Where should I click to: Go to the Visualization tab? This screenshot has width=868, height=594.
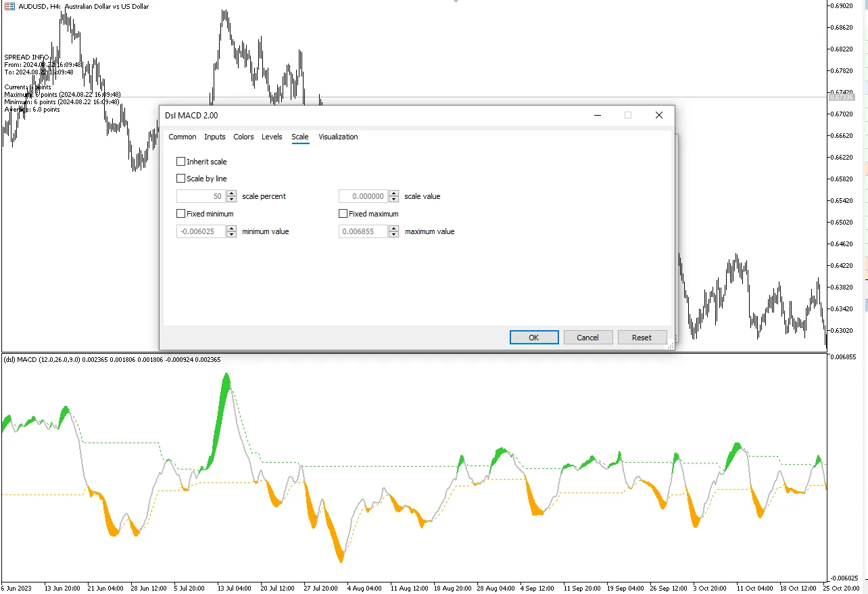[338, 137]
